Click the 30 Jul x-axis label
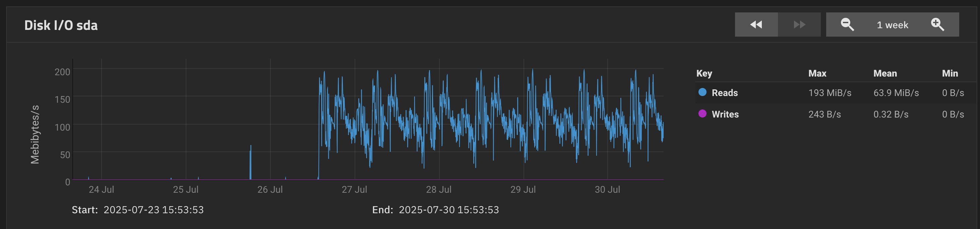This screenshot has width=980, height=229. 607,189
